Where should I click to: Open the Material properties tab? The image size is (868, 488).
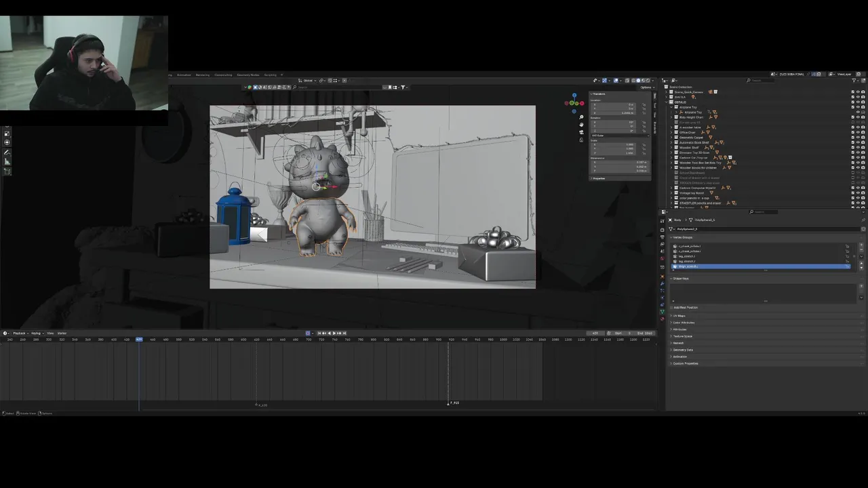pos(663,319)
